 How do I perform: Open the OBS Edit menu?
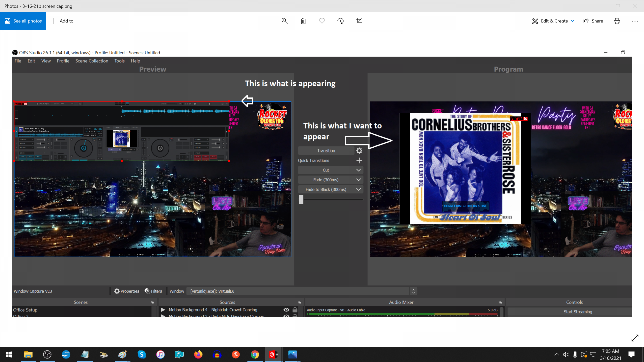pos(31,61)
